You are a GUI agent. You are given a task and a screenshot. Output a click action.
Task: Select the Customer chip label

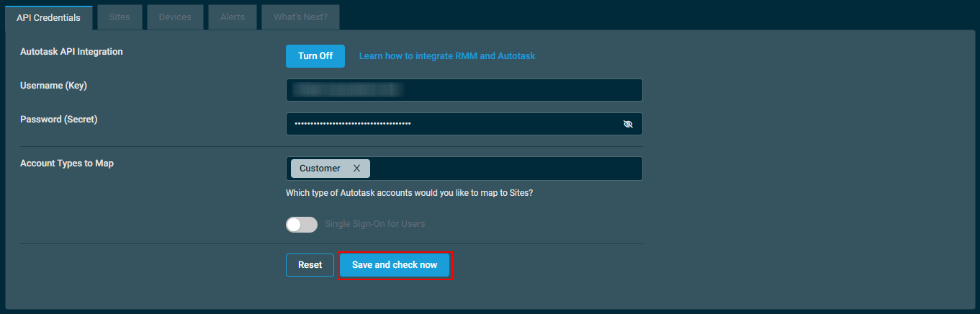pyautogui.click(x=320, y=169)
